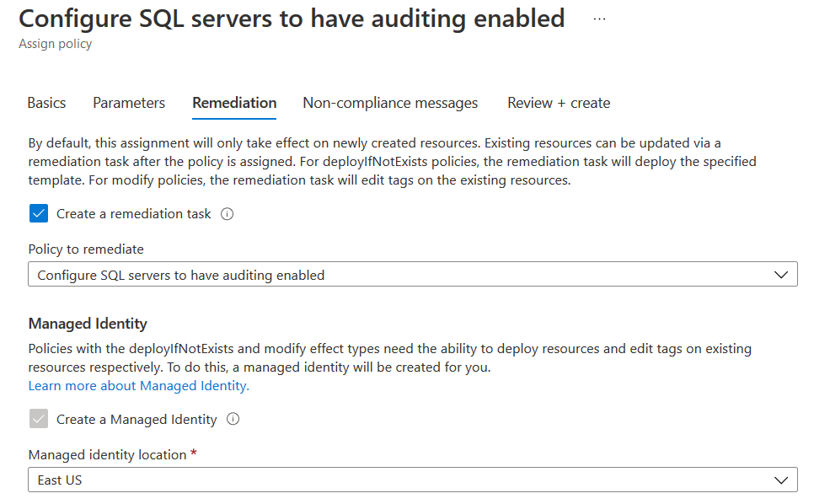Click chevron arrow on Policy to remediate dropdown
Screen dimensions: 830x504
[780, 275]
